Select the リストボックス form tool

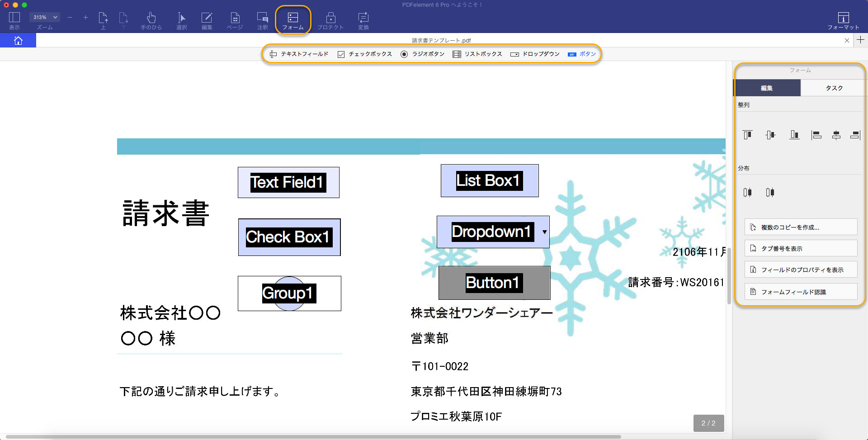pyautogui.click(x=477, y=54)
